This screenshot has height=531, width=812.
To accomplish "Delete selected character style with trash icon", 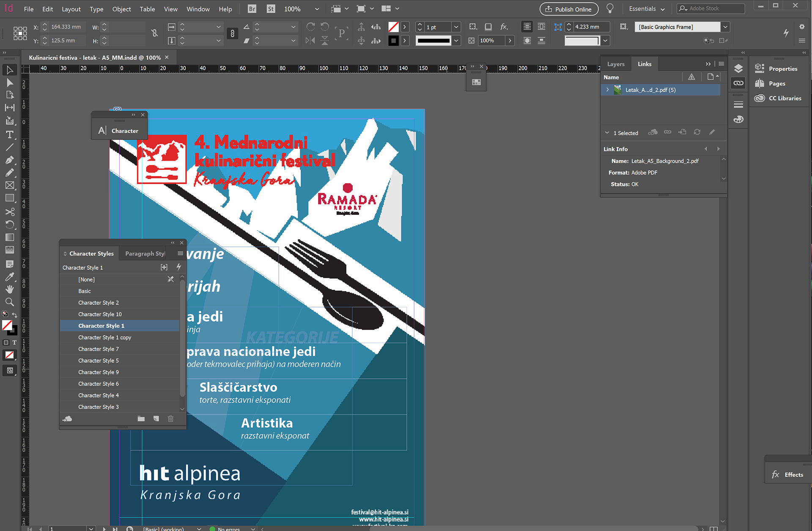I will (x=170, y=419).
